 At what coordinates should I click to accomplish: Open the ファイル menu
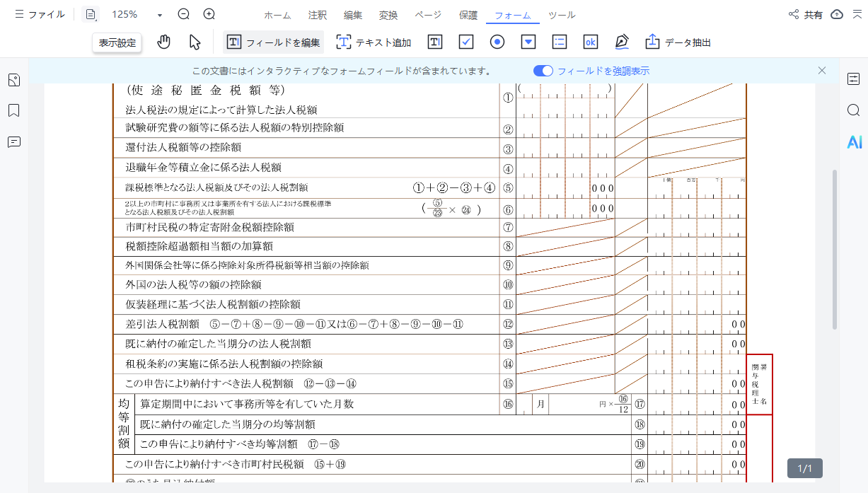tap(40, 14)
